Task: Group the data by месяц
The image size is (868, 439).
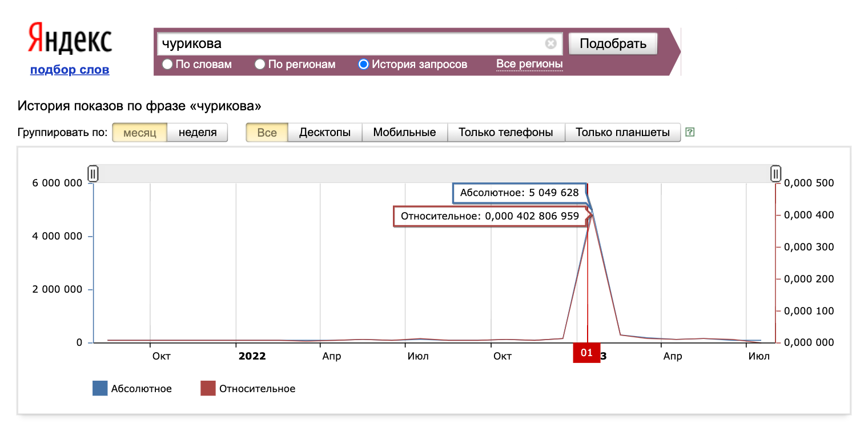Action: (x=139, y=133)
